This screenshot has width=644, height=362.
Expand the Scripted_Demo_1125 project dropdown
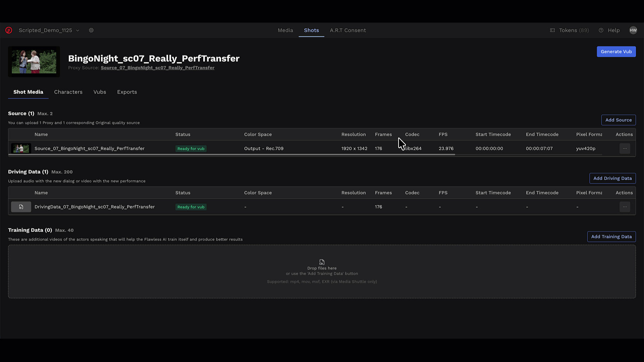click(x=77, y=30)
